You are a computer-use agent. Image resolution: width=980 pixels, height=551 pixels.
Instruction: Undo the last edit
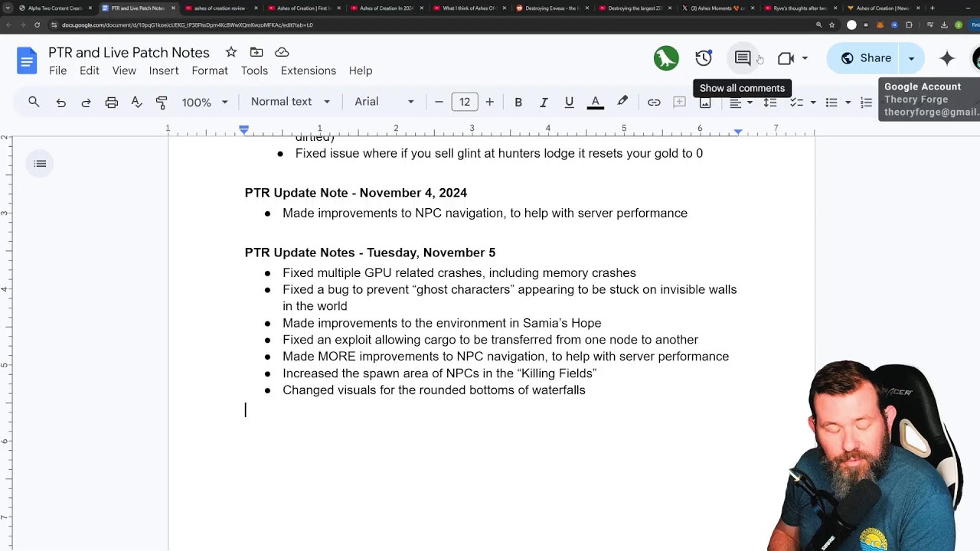click(x=60, y=102)
